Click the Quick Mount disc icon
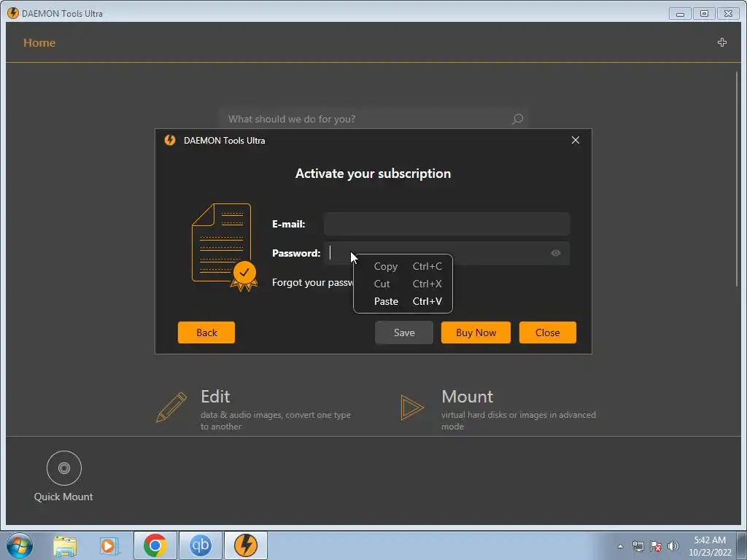Viewport: 747px width, 560px height. 64,468
